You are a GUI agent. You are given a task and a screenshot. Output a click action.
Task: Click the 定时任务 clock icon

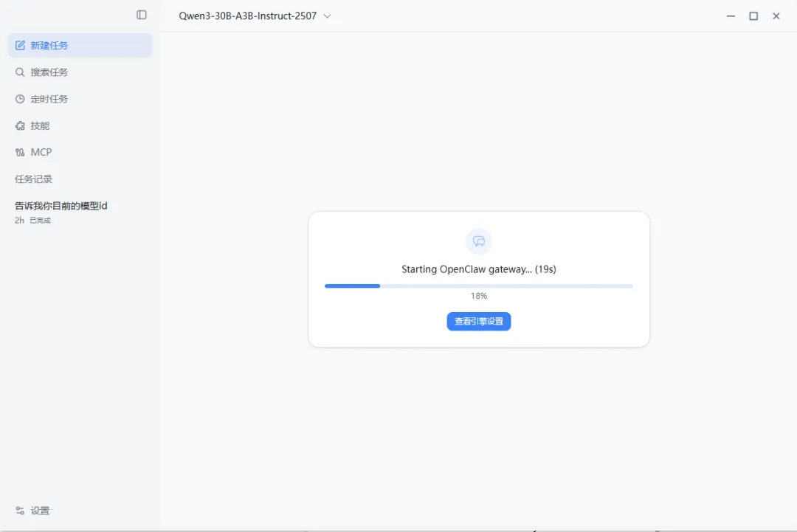click(x=20, y=99)
